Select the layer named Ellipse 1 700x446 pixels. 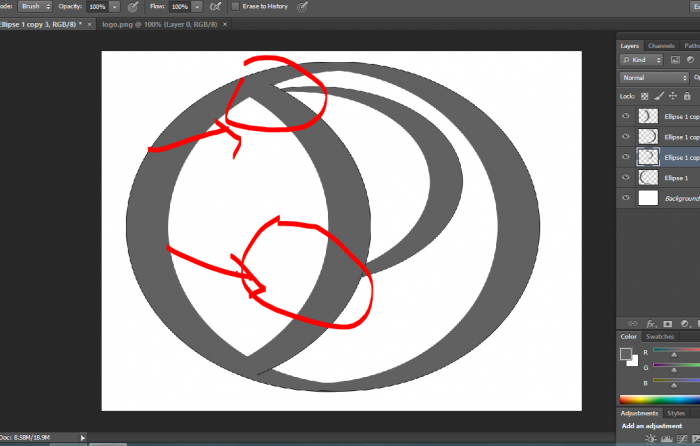pyautogui.click(x=676, y=178)
